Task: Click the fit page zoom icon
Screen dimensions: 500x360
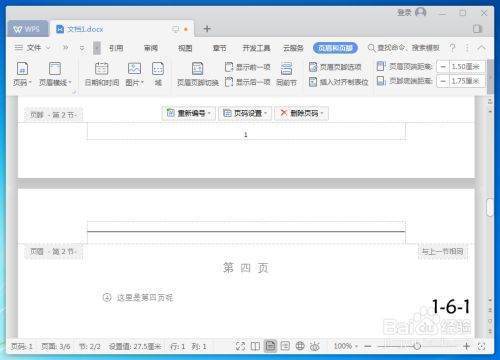Action: 481,346
